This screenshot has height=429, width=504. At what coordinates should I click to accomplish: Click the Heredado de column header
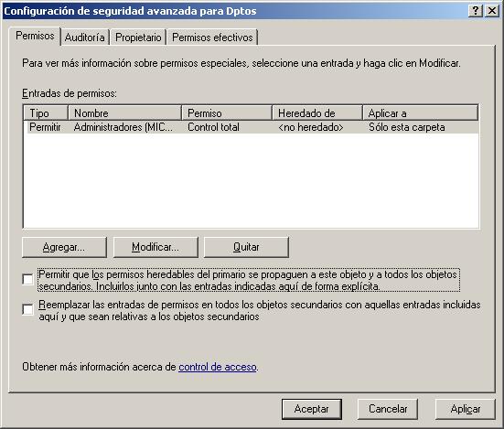click(317, 113)
